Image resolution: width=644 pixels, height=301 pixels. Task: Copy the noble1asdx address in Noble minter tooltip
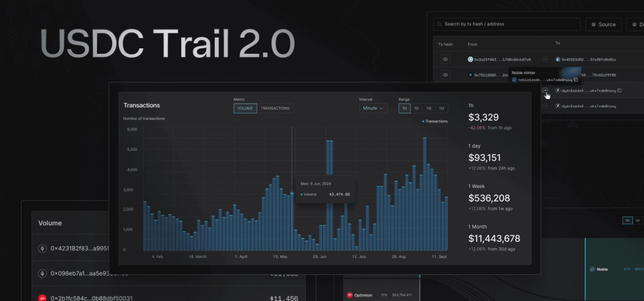576,79
